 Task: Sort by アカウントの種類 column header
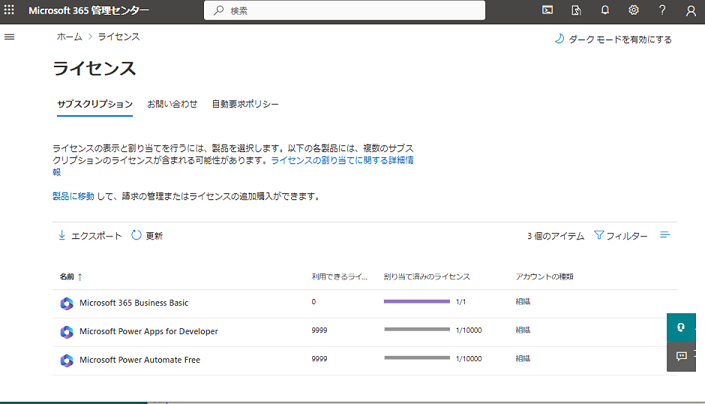[544, 277]
